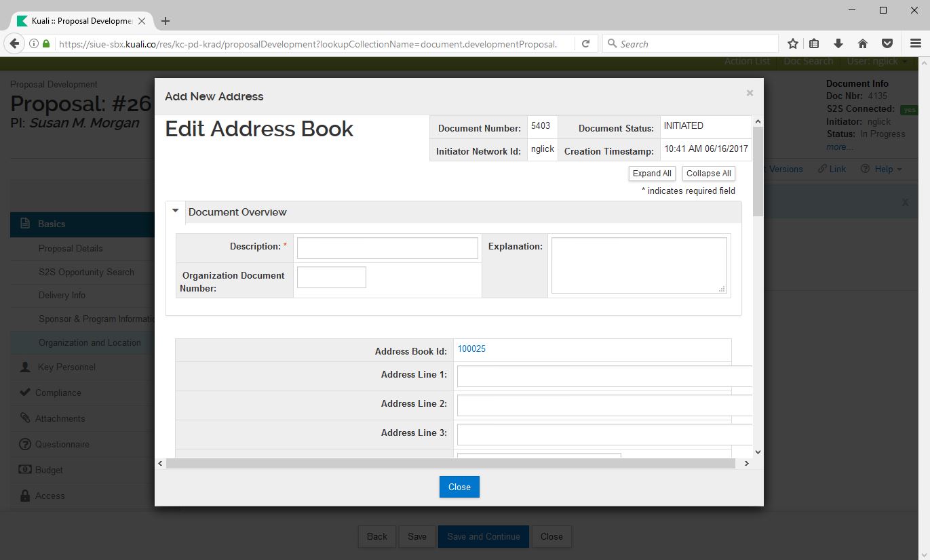Click the Address Line 1 field
This screenshot has width=930, height=560.
click(x=604, y=376)
